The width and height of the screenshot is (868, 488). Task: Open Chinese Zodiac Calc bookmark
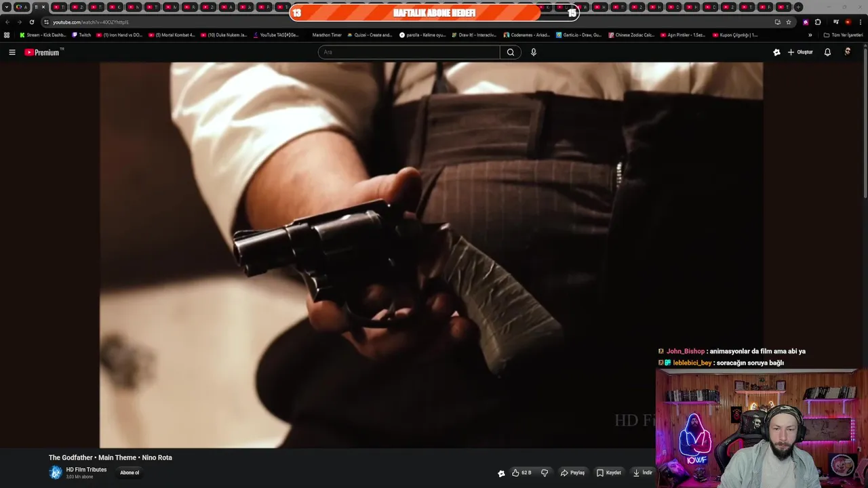[631, 35]
